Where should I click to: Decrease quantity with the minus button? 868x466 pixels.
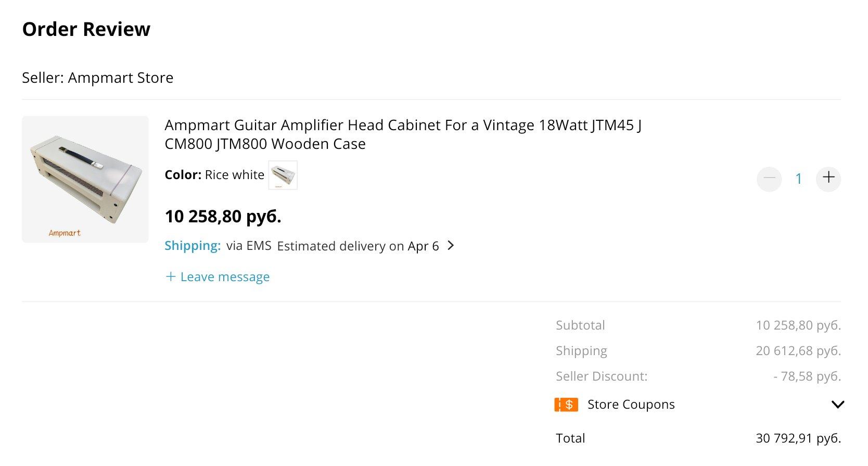click(769, 179)
